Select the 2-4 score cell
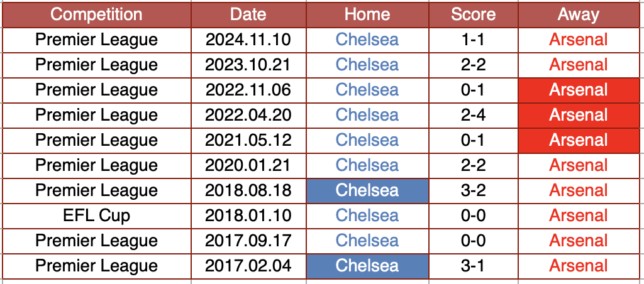644x284 pixels. pyautogui.click(x=473, y=115)
